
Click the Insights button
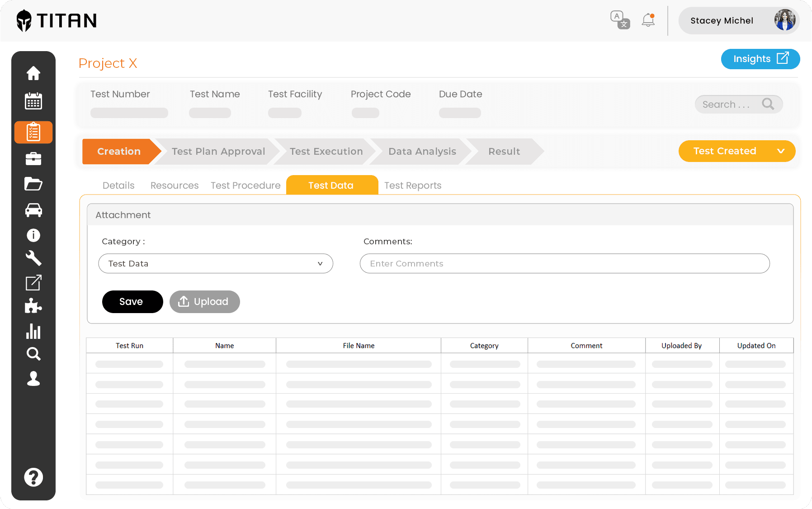pos(760,59)
